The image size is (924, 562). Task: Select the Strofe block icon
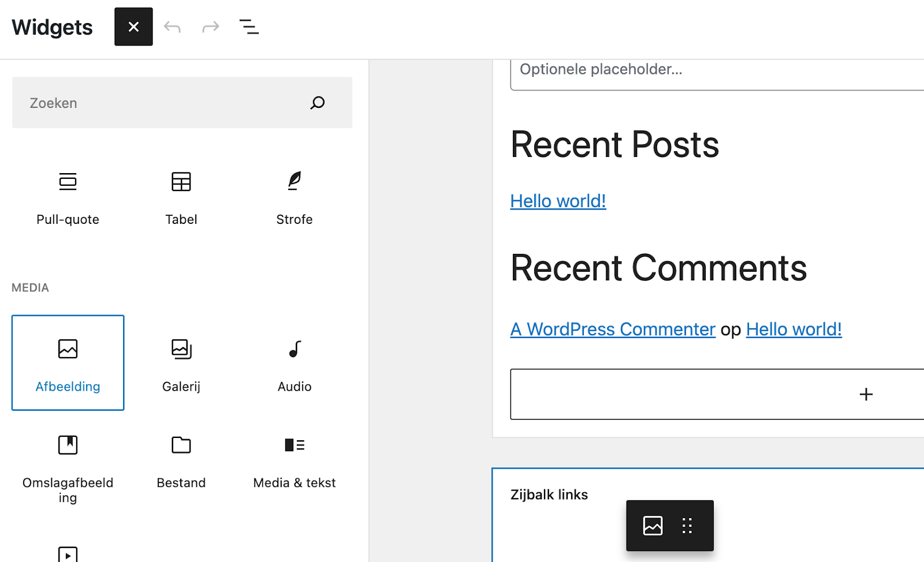tap(294, 196)
